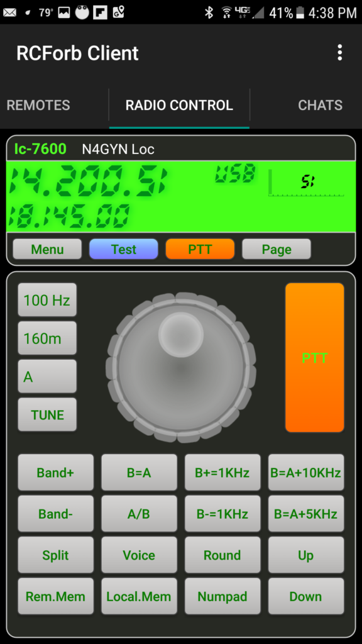Tap the Page button
The height and width of the screenshot is (644, 362).
(x=277, y=249)
